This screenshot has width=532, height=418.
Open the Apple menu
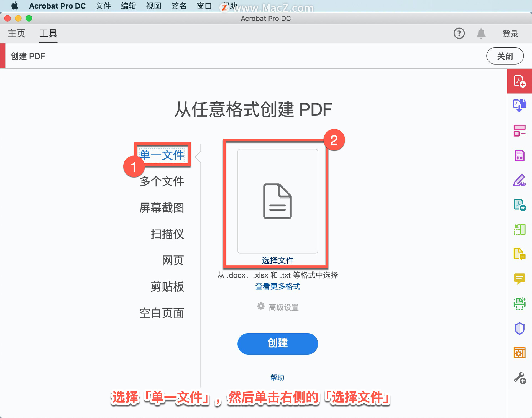click(x=14, y=6)
